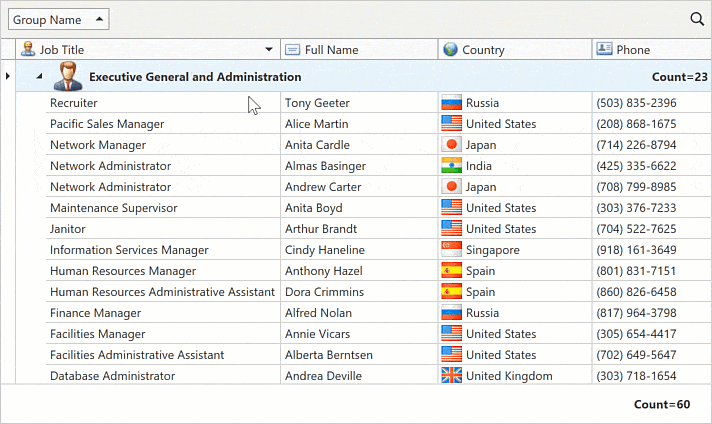
Task: Select the Janitor cell
Action: coord(163,228)
